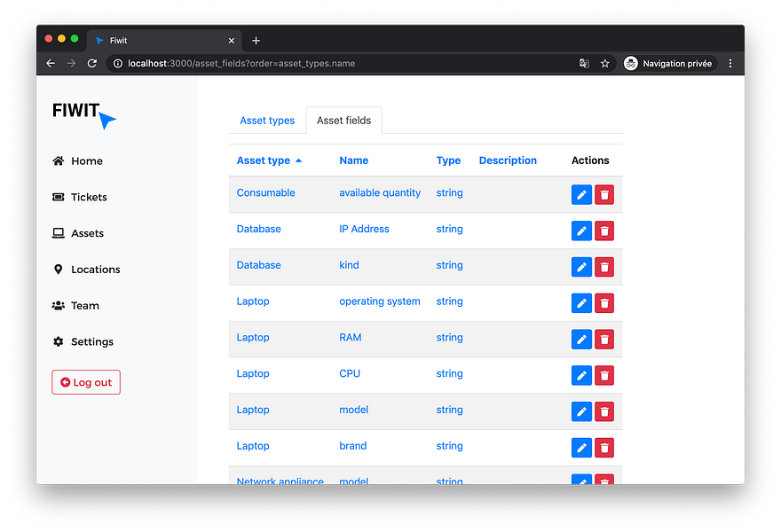Open Team in the sidebar
The width and height of the screenshot is (781, 532).
75,306
